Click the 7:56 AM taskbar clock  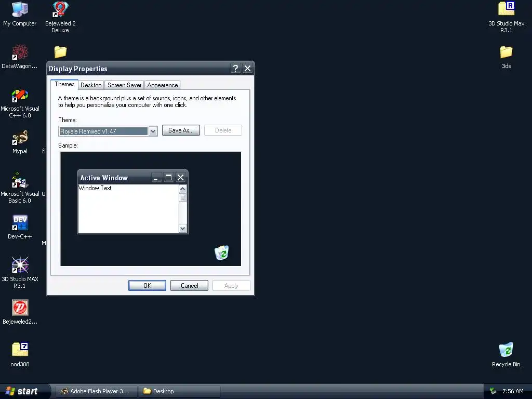[x=513, y=391]
